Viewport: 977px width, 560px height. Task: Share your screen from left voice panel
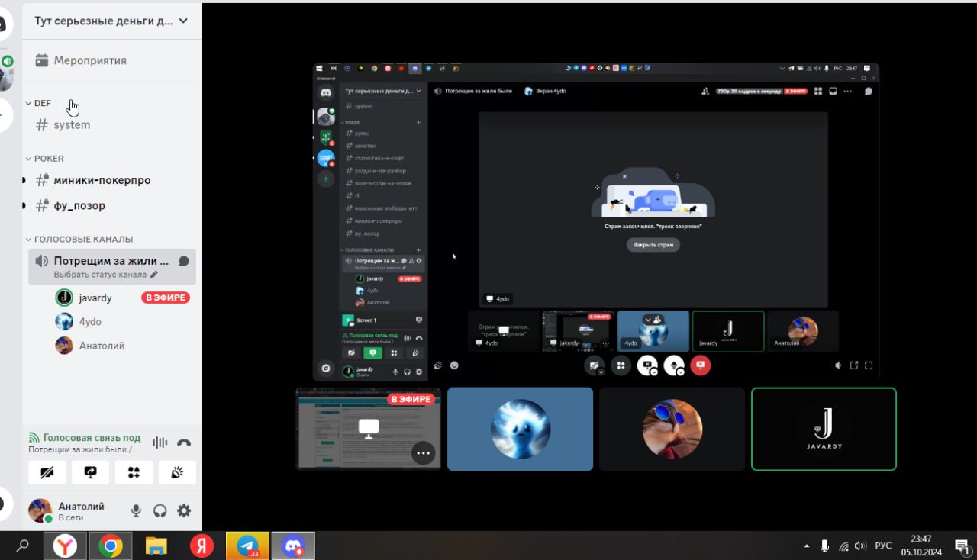coord(90,472)
